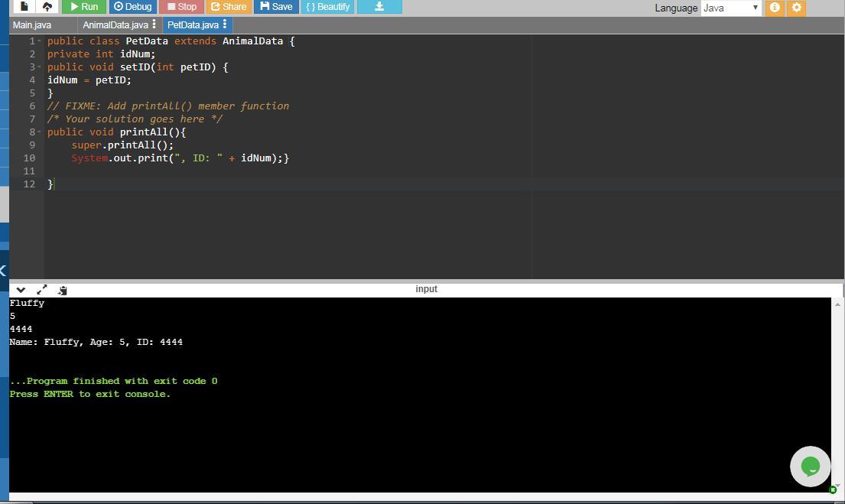Open the settings gear icon
The width and height of the screenshot is (845, 504).
(796, 8)
